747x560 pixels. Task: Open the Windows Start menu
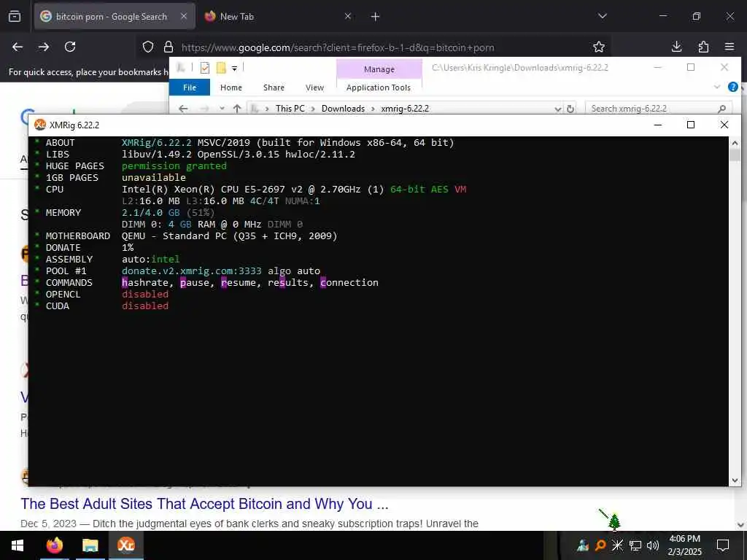coord(18,545)
